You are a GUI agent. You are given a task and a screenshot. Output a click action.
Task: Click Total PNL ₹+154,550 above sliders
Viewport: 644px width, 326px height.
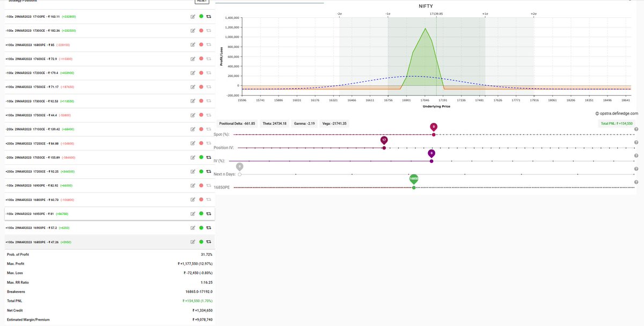click(x=616, y=124)
